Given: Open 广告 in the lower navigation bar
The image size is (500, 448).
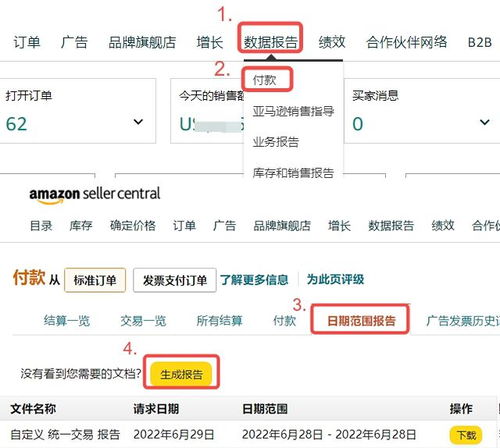Looking at the screenshot, I should [224, 226].
